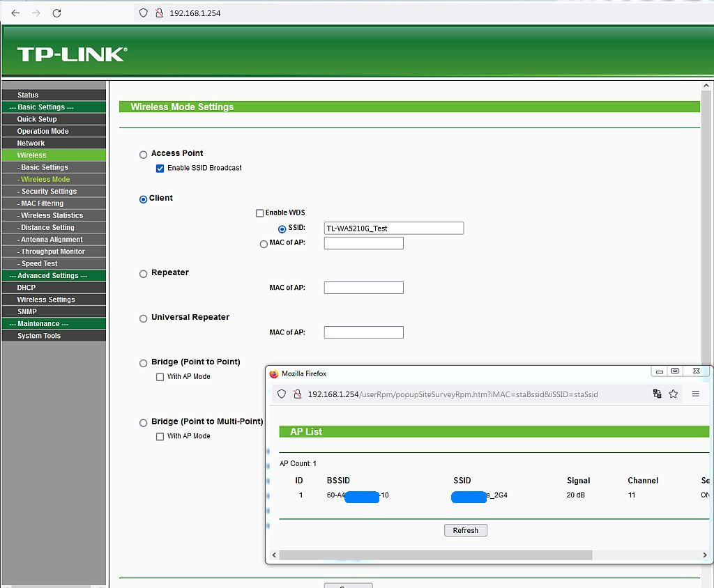Click the browser reload icon

pyautogui.click(x=57, y=13)
